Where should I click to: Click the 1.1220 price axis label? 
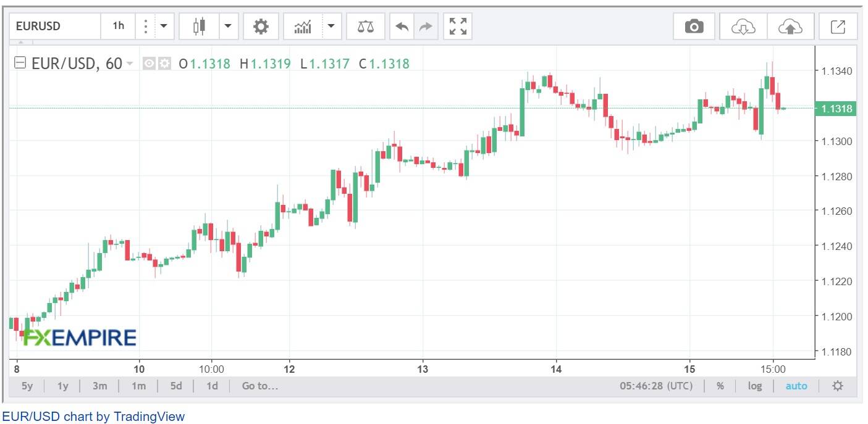[x=836, y=281]
